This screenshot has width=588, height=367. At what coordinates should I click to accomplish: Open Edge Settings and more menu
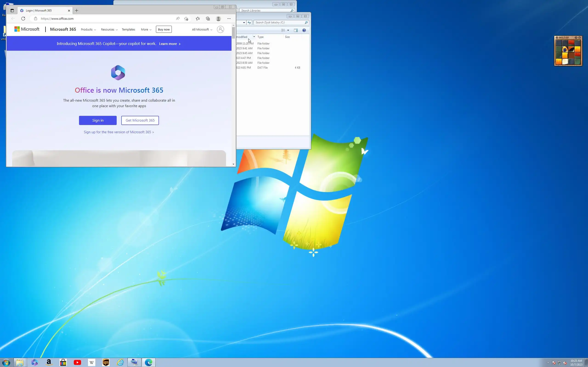coord(229,18)
